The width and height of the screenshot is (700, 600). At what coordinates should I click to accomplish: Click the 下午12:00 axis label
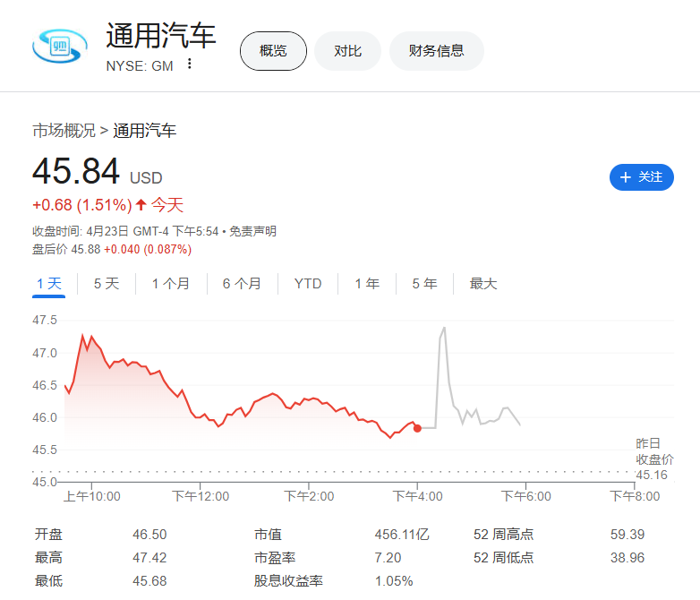pyautogui.click(x=201, y=496)
